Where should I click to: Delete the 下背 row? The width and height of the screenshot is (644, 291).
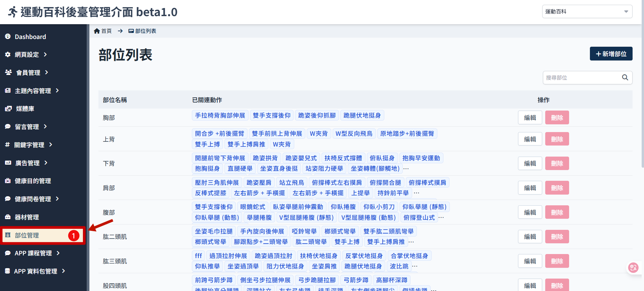557,163
